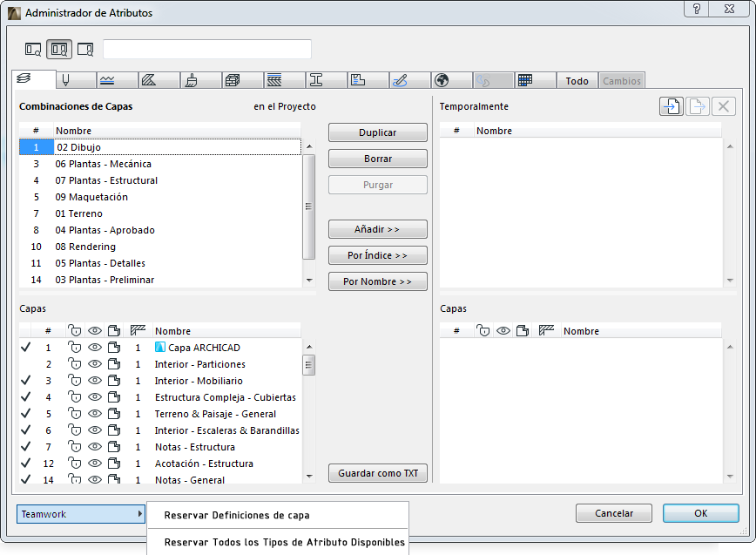
Task: Switch to the Cambios tab
Action: coord(622,80)
